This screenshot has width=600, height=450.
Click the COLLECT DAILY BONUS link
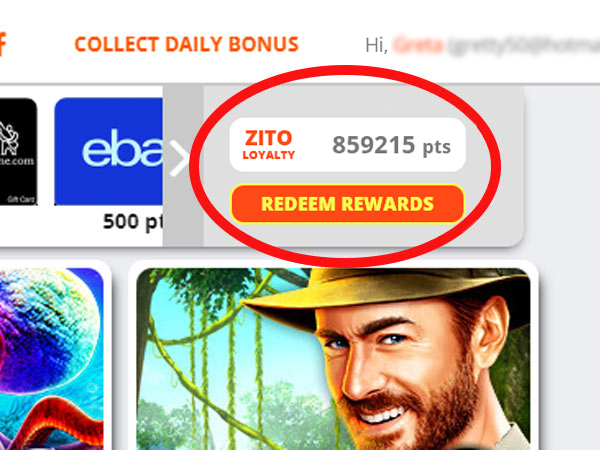click(186, 44)
